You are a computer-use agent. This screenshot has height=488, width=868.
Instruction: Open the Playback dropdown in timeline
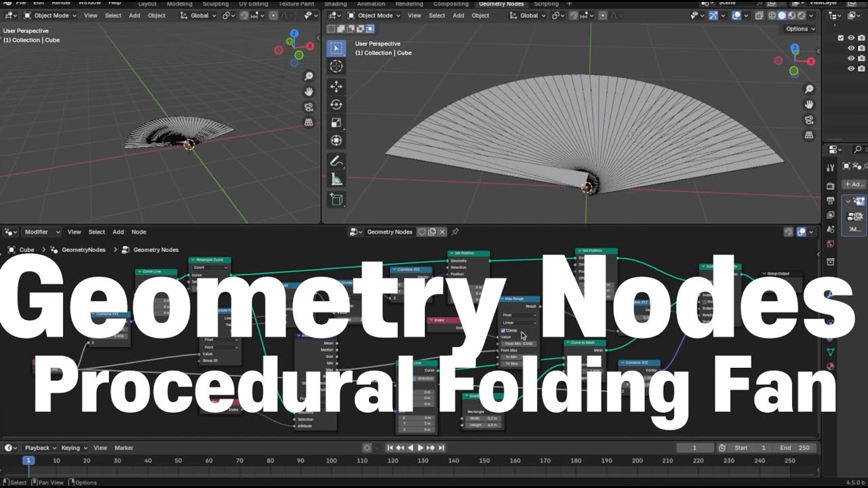(40, 447)
